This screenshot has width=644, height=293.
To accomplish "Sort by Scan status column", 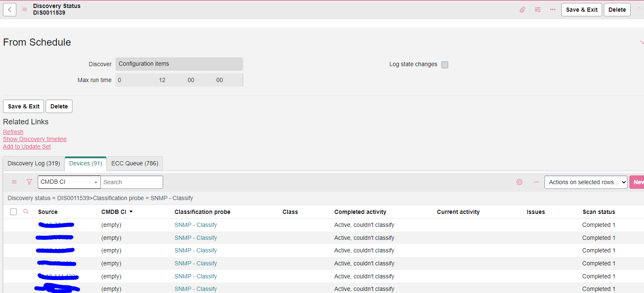I will pyautogui.click(x=599, y=212).
